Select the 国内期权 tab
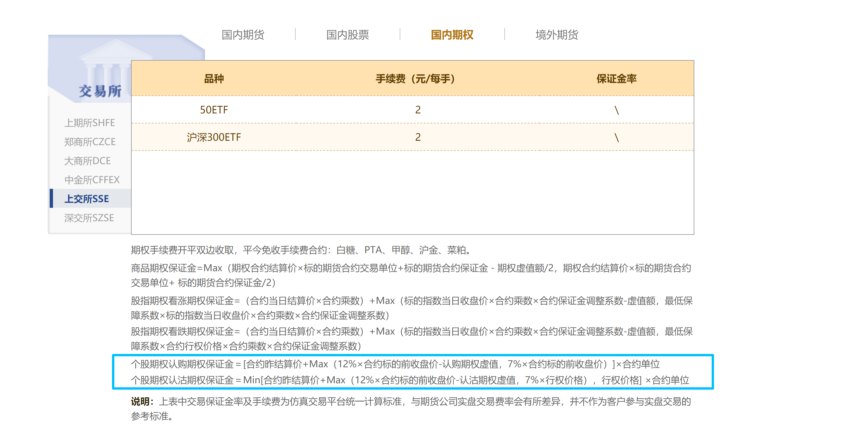The image size is (868, 435). coord(452,35)
